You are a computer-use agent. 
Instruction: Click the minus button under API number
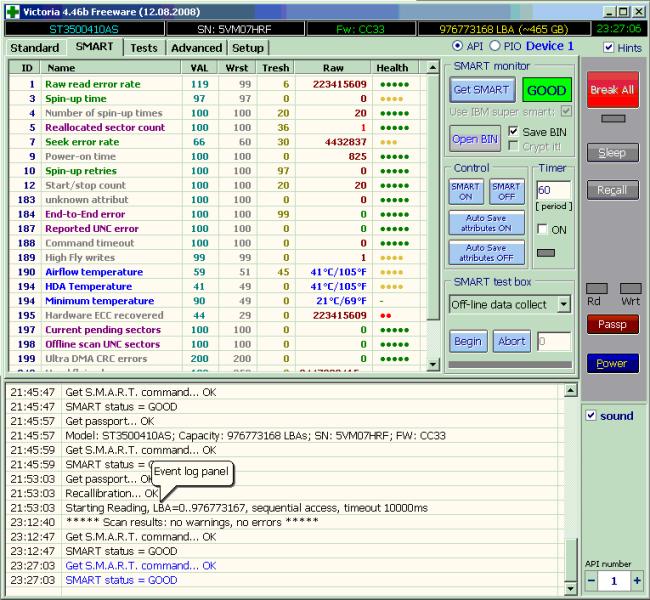coord(591,580)
